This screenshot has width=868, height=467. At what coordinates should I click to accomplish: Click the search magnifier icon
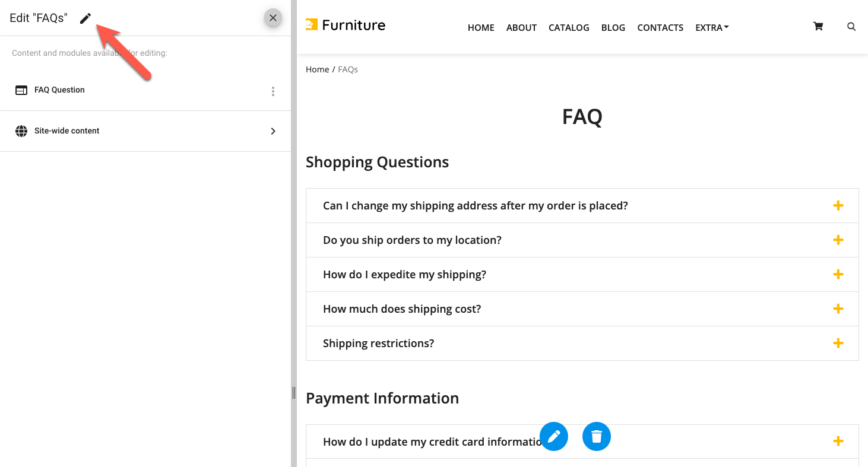coord(851,27)
